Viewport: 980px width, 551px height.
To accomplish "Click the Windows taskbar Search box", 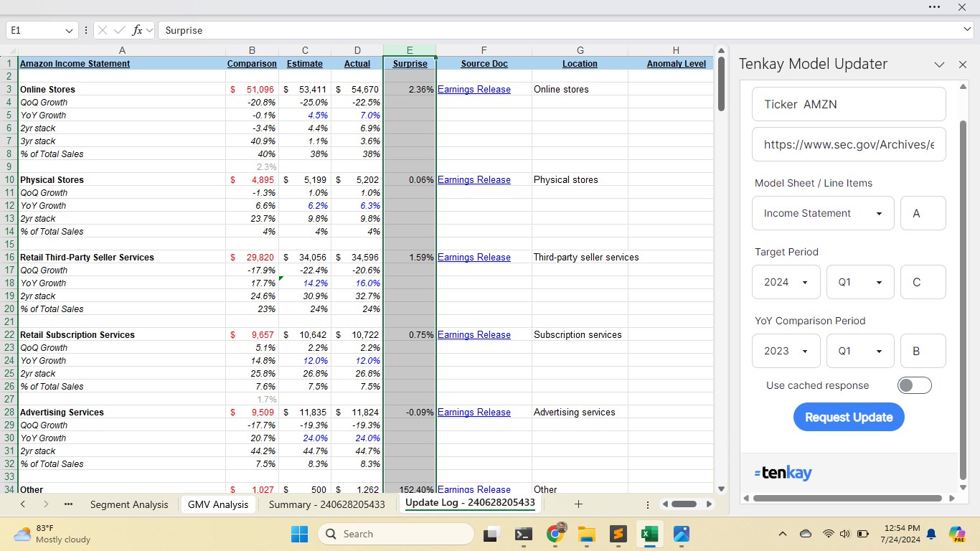I will click(x=396, y=534).
